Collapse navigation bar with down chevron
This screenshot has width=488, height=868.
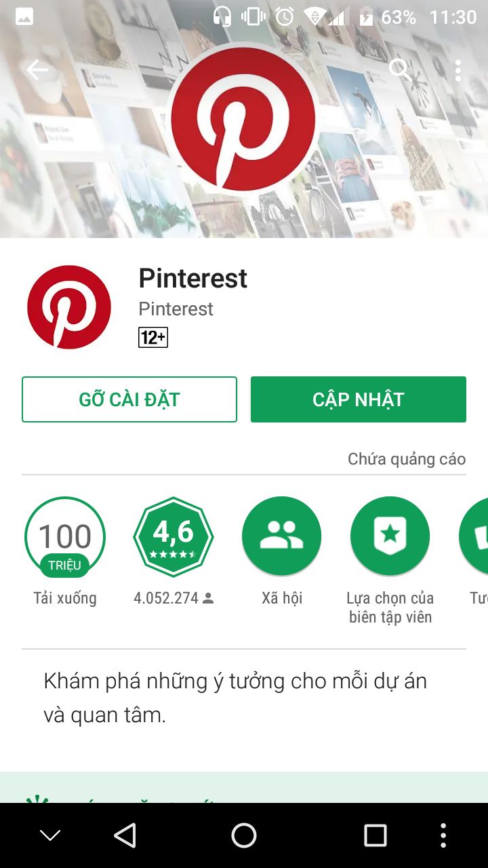(x=50, y=835)
